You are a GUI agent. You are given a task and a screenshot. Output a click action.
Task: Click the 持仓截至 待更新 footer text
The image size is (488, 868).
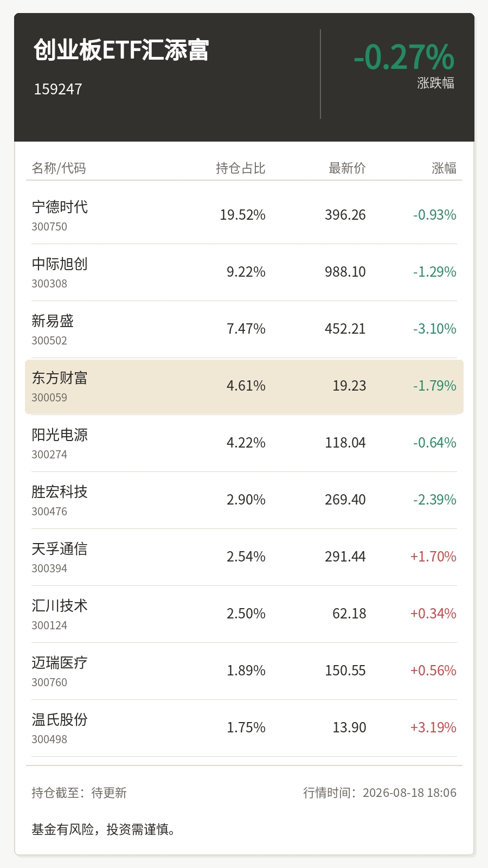[79, 793]
